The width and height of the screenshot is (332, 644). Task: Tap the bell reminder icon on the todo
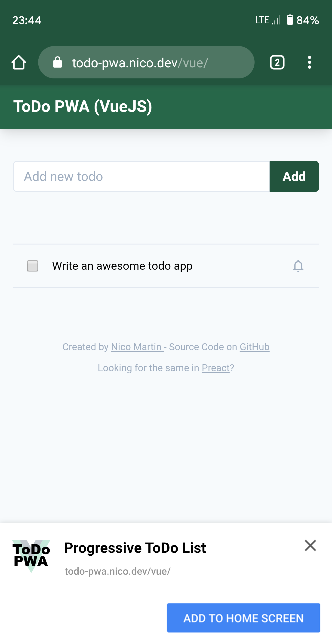click(298, 266)
